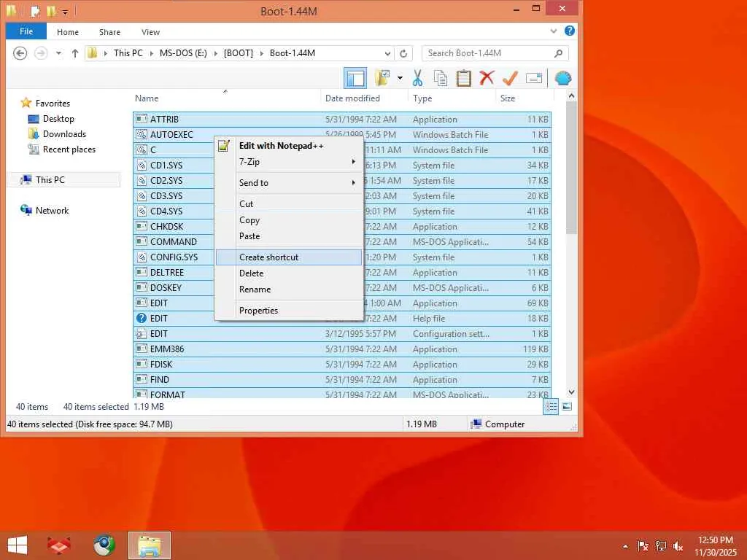The image size is (747, 560).
Task: Click the Paste clipboard toolbar icon
Action: [x=463, y=78]
